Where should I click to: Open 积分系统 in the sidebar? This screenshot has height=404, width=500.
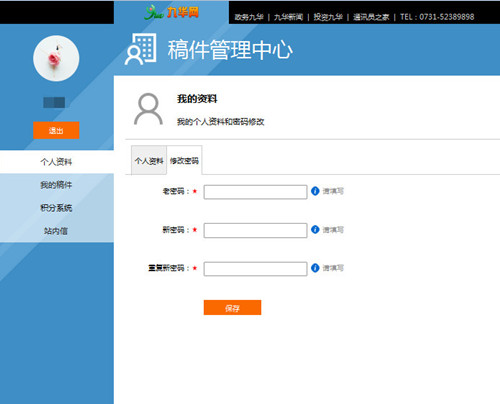click(57, 208)
